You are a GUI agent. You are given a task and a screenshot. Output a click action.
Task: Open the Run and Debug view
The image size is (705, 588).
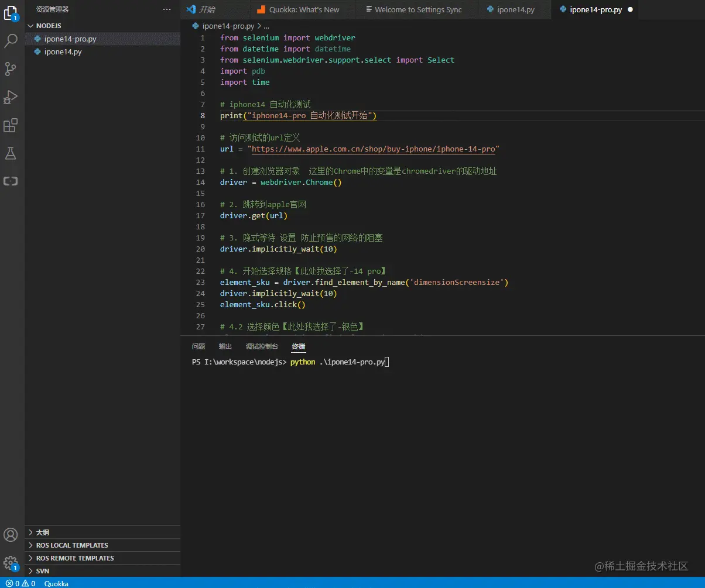[x=11, y=97]
